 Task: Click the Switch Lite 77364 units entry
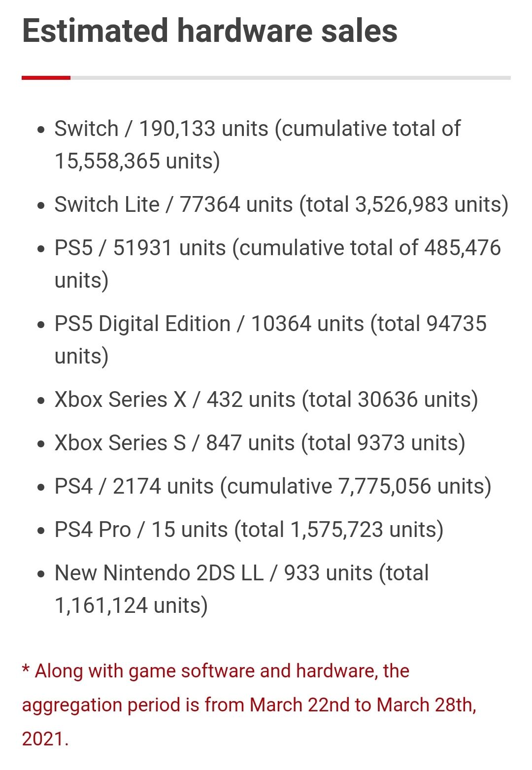pyautogui.click(x=281, y=204)
